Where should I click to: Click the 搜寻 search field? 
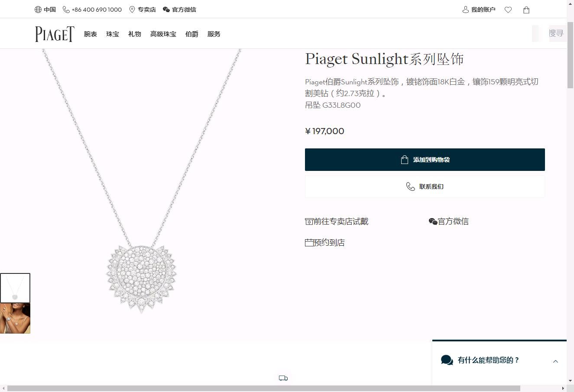tap(556, 33)
